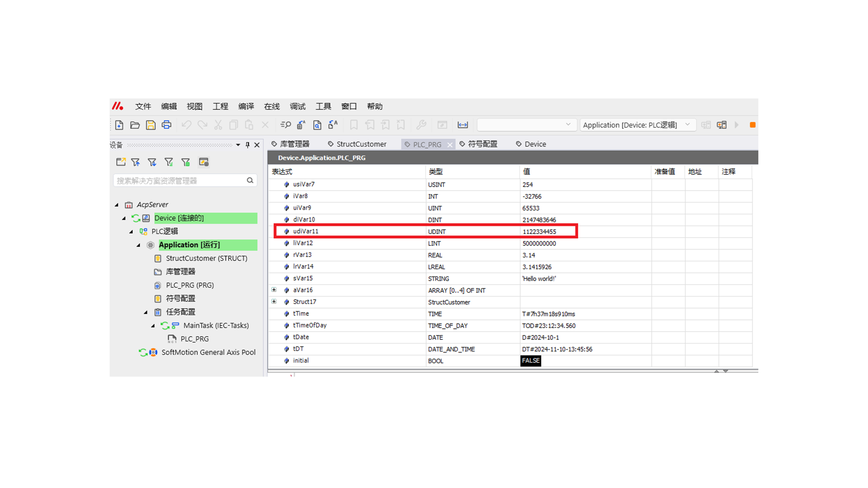Open the 调试 menu
This screenshot has width=868, height=488.
point(297,106)
